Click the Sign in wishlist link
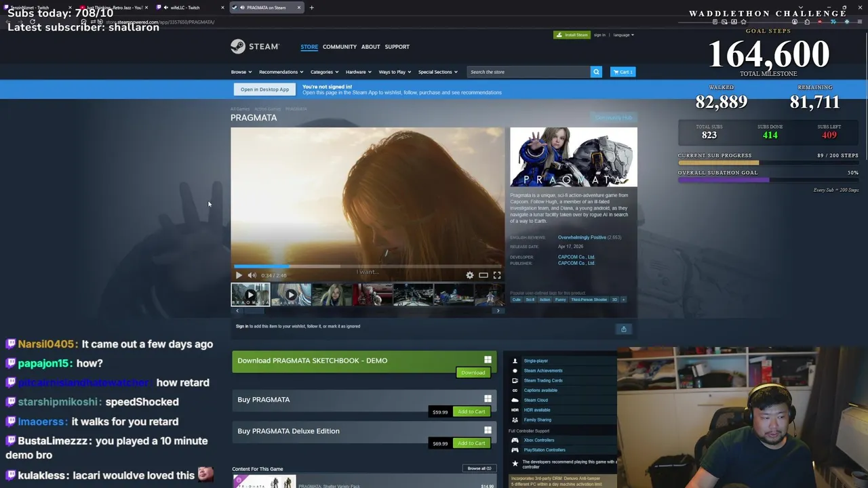The width and height of the screenshot is (868, 488). pos(242,326)
